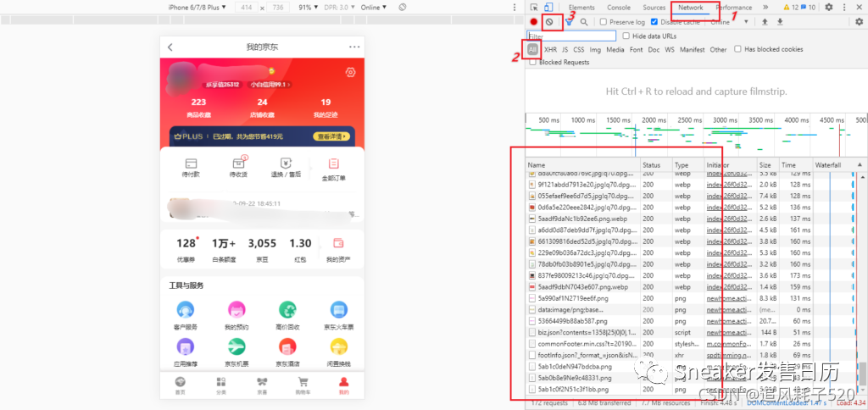Check the Has blocked cookies checkbox
Viewport: 868px width, 410px height.
tap(738, 48)
